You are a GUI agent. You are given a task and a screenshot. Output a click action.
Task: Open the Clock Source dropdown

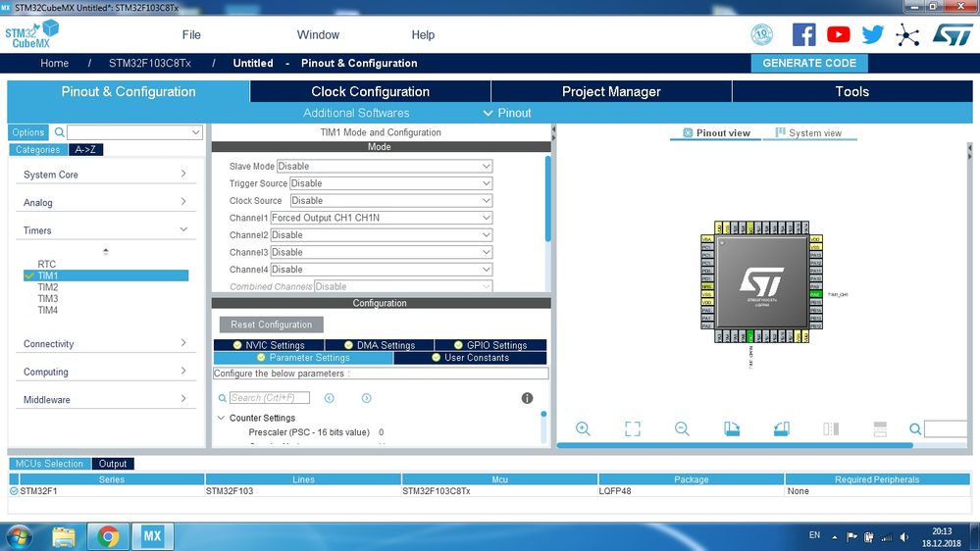pyautogui.click(x=391, y=201)
